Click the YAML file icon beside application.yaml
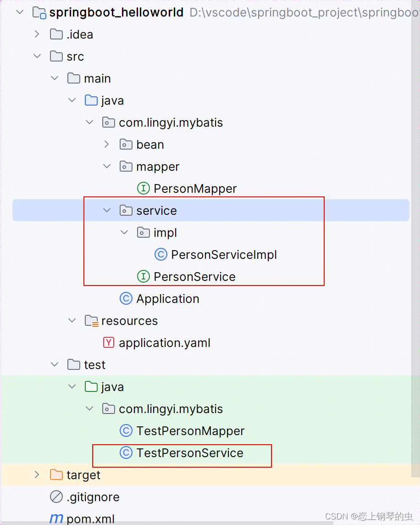 pos(109,342)
